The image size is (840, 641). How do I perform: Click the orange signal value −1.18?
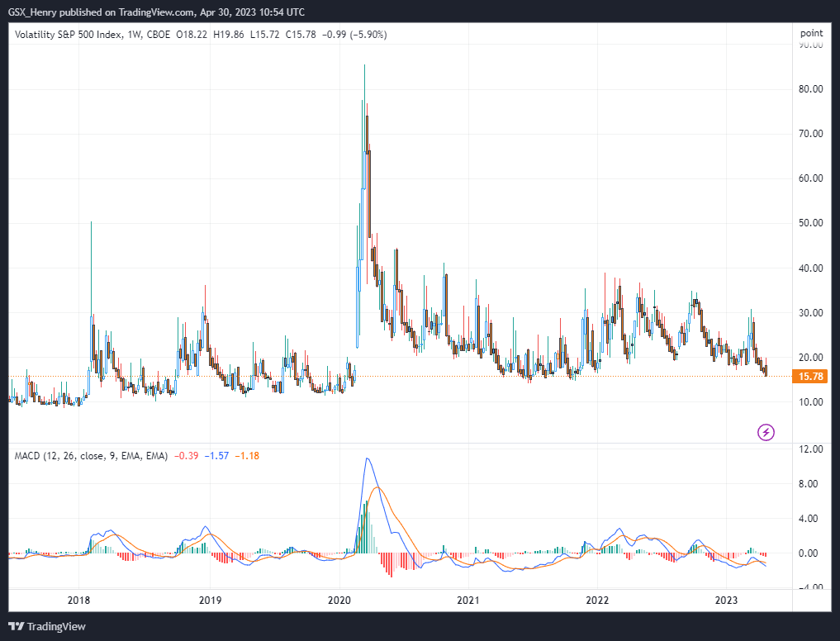247,456
